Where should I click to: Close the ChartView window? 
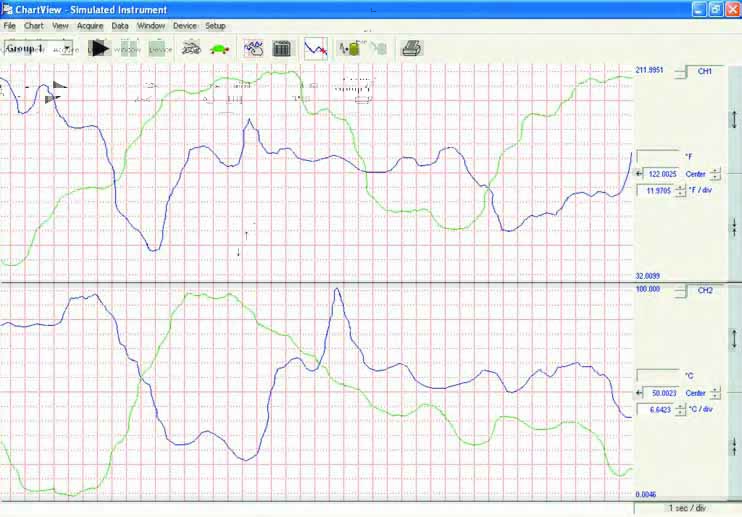[x=732, y=9]
